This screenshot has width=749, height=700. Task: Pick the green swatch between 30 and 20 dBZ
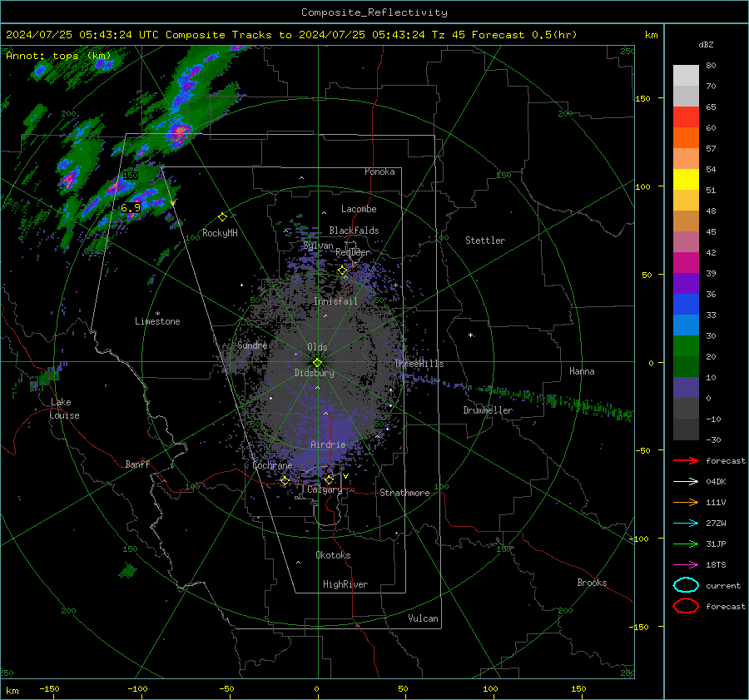tap(686, 346)
